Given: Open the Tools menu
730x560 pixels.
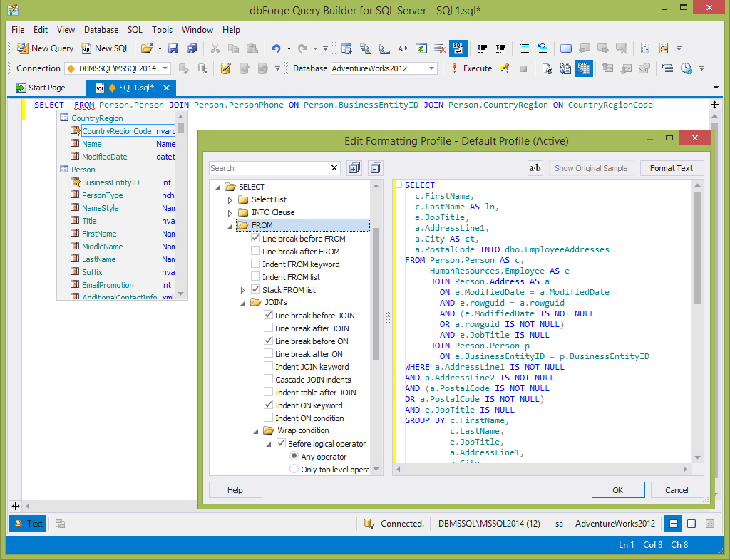Looking at the screenshot, I should [x=161, y=29].
